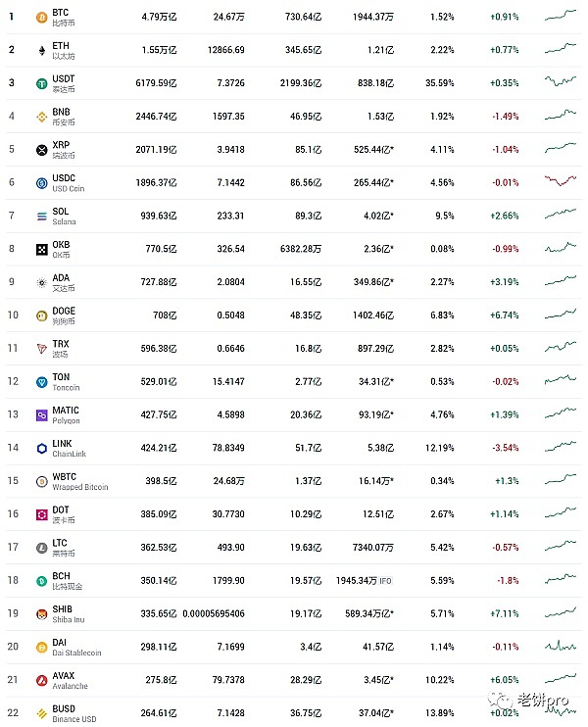The width and height of the screenshot is (588, 727).
Task: Open the WBTC Wrapped Bitcoin link
Action: (x=79, y=482)
